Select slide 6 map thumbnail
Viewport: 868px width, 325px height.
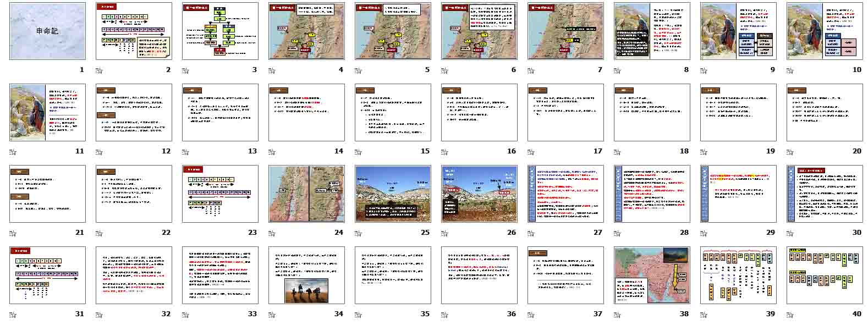(479, 31)
